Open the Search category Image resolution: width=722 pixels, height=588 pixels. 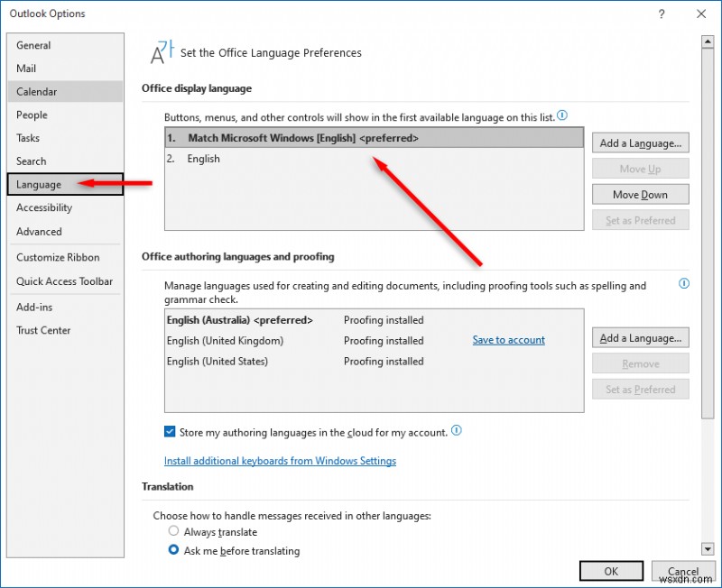coord(65,161)
